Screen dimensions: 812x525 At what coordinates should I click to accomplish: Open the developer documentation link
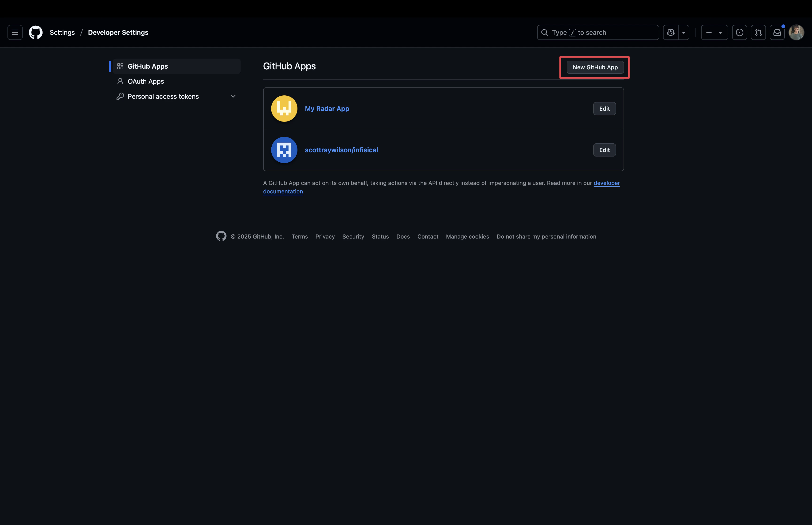[x=606, y=183]
